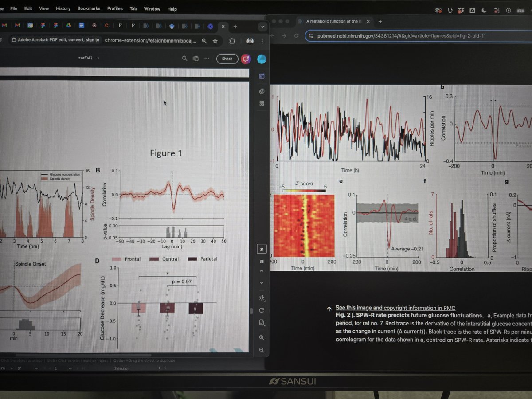The image size is (532, 399).
Task: Open the File menu in the menu bar
Action: click(14, 8)
